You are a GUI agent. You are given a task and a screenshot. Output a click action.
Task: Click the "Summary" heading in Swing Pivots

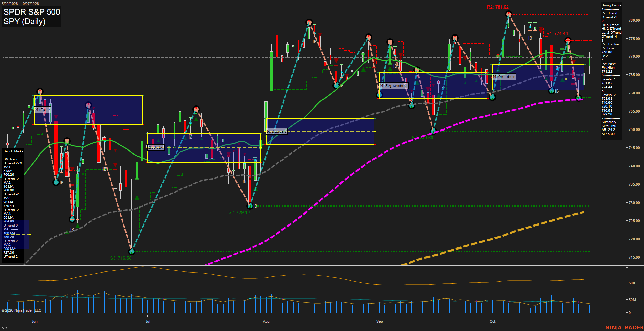click(x=609, y=122)
